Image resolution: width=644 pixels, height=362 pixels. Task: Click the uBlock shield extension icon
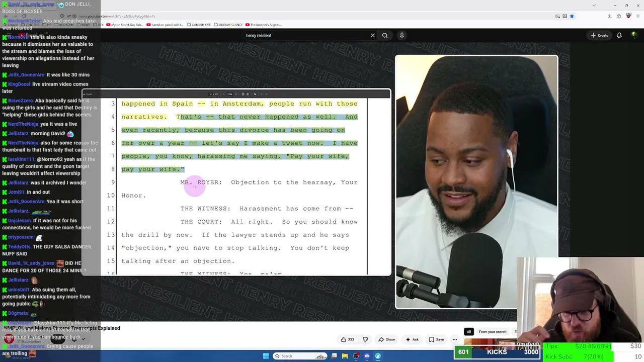click(x=628, y=16)
